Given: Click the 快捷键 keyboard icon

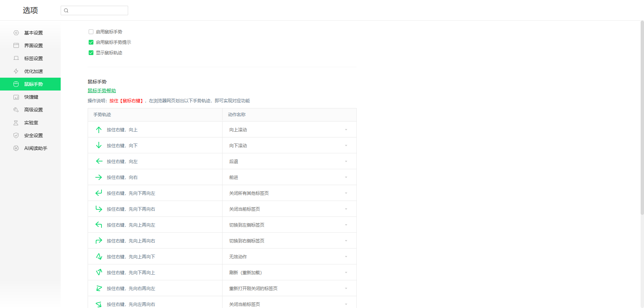Looking at the screenshot, I should [x=16, y=97].
